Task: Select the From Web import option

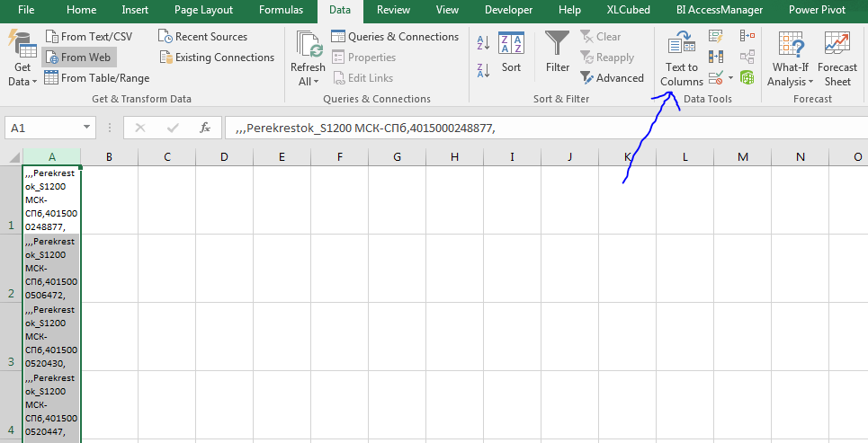Action: pyautogui.click(x=78, y=57)
